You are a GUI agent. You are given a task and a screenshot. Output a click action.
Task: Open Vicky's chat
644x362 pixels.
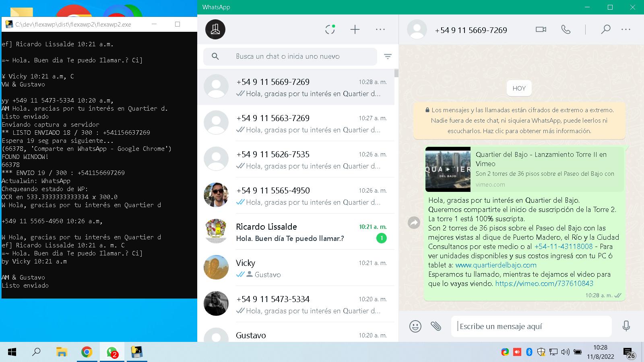pyautogui.click(x=296, y=268)
